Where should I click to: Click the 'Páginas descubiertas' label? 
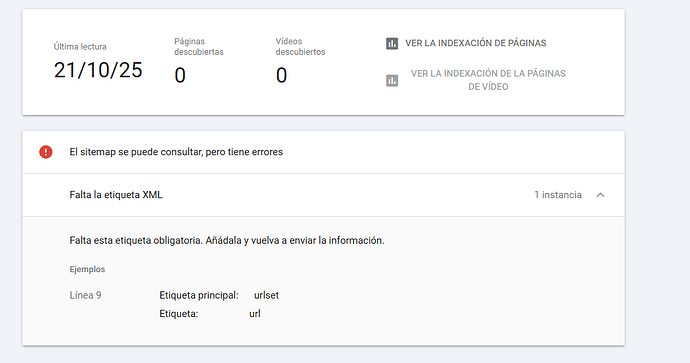[199, 47]
